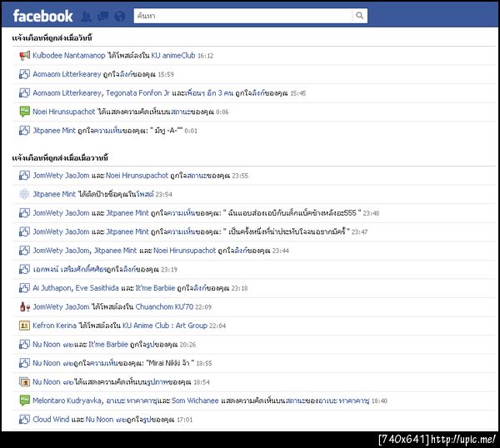This screenshot has height=448, width=500.
Task: Click like icon on 23:18 notification
Action: [x=24, y=288]
